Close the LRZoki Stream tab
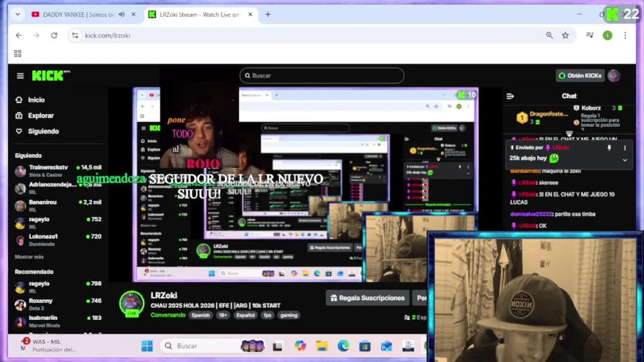Image resolution: width=644 pixels, height=362 pixels. tap(250, 15)
